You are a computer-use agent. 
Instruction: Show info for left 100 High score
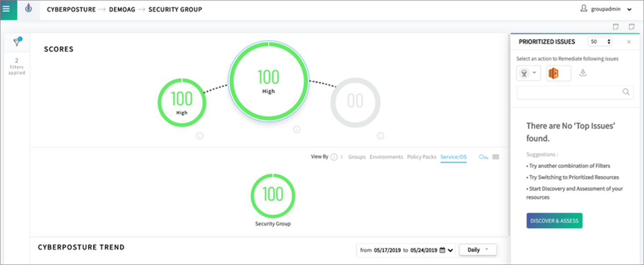tap(199, 136)
